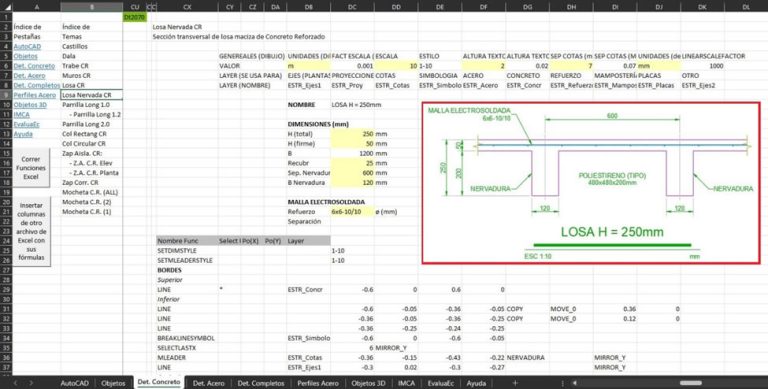Image resolution: width=768 pixels, height=389 pixels.
Task: Add a new sheet with plus icon
Action: tap(514, 383)
